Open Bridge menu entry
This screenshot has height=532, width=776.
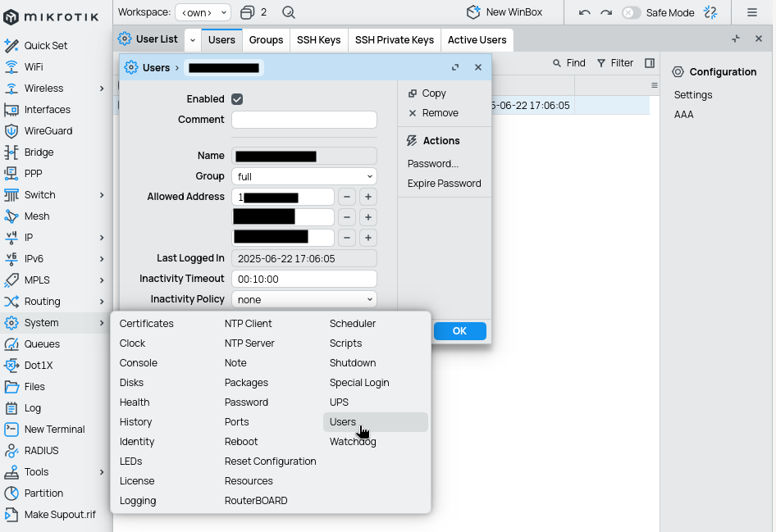(39, 152)
